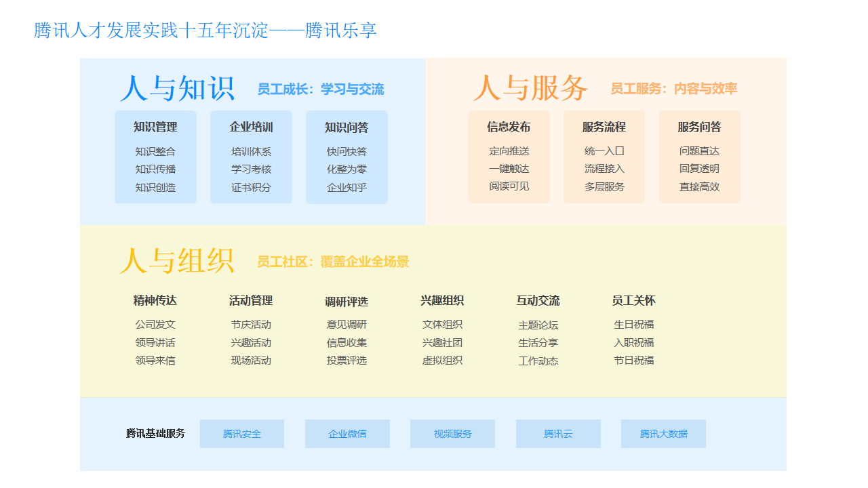Select the 企业微信 button
Viewport: 868px width, 488px height.
347,434
